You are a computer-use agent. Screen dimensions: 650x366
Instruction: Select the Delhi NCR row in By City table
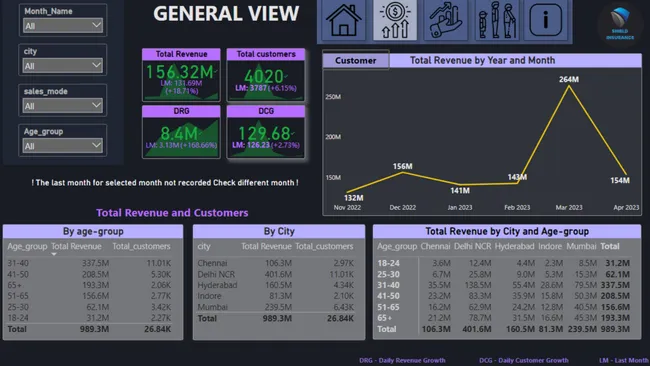coord(276,274)
